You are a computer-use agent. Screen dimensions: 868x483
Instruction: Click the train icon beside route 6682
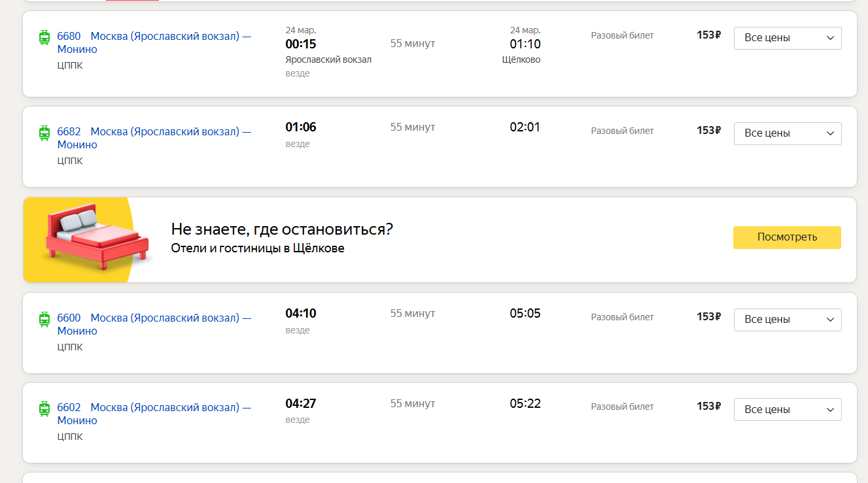pyautogui.click(x=44, y=133)
